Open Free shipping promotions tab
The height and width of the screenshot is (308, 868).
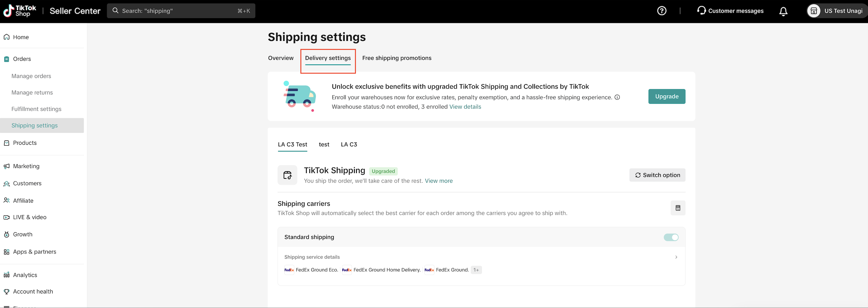397,58
